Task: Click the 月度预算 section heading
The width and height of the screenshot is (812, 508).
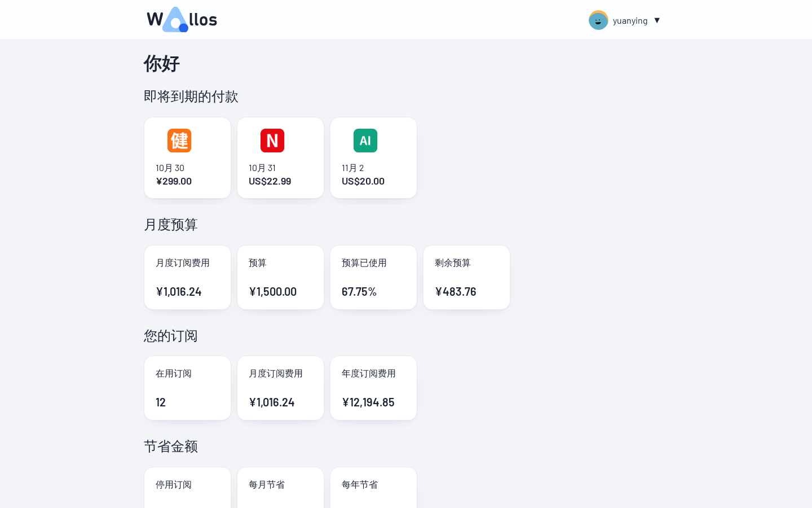Action: [171, 225]
